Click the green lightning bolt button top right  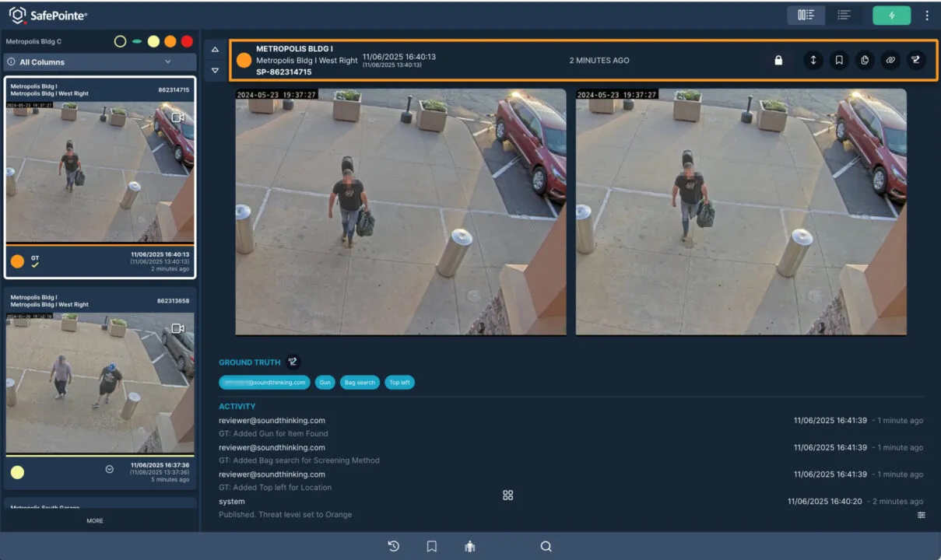tap(891, 15)
